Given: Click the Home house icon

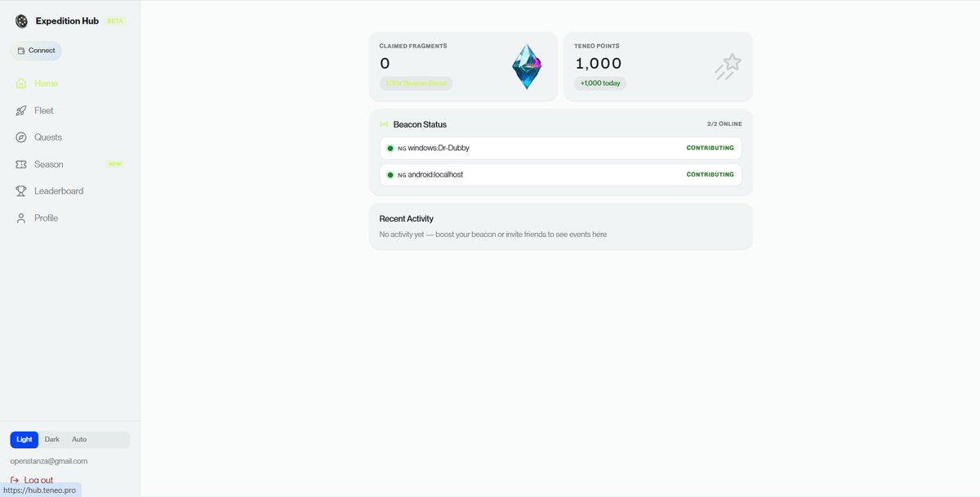Looking at the screenshot, I should click(21, 83).
